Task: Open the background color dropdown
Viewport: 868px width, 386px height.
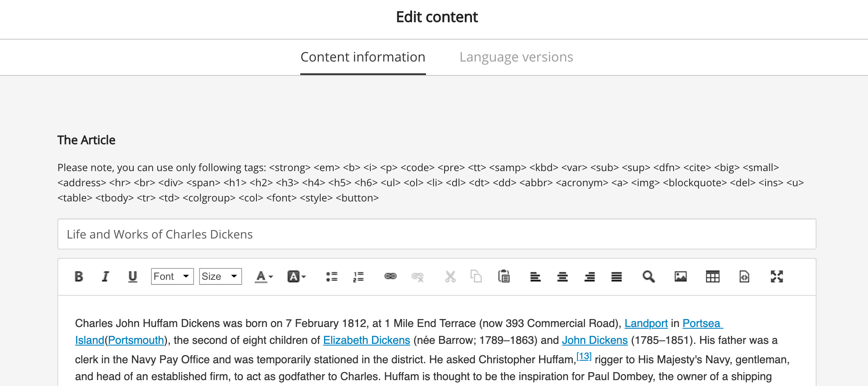Action: click(297, 276)
